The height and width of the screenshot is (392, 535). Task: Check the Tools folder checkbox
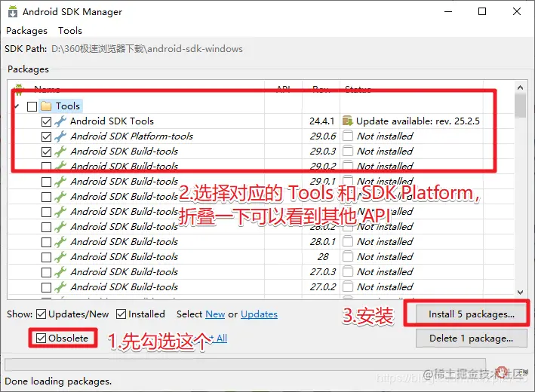pyautogui.click(x=32, y=107)
